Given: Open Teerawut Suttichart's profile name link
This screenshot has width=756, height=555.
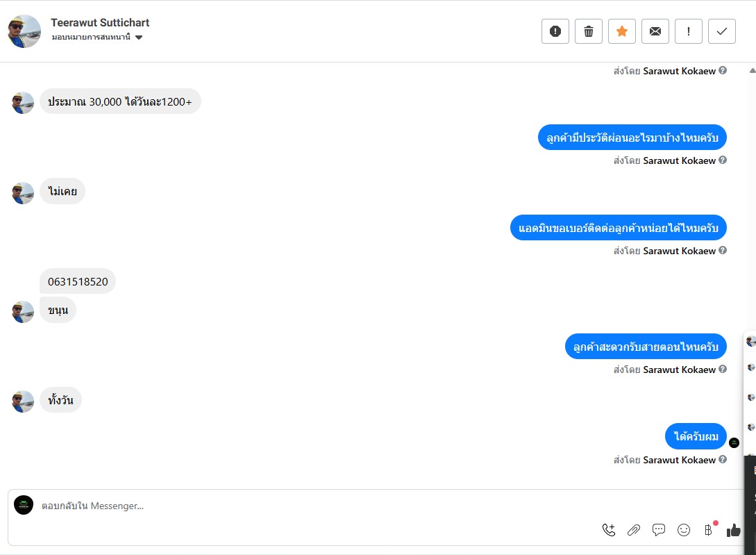Looking at the screenshot, I should pyautogui.click(x=100, y=23).
